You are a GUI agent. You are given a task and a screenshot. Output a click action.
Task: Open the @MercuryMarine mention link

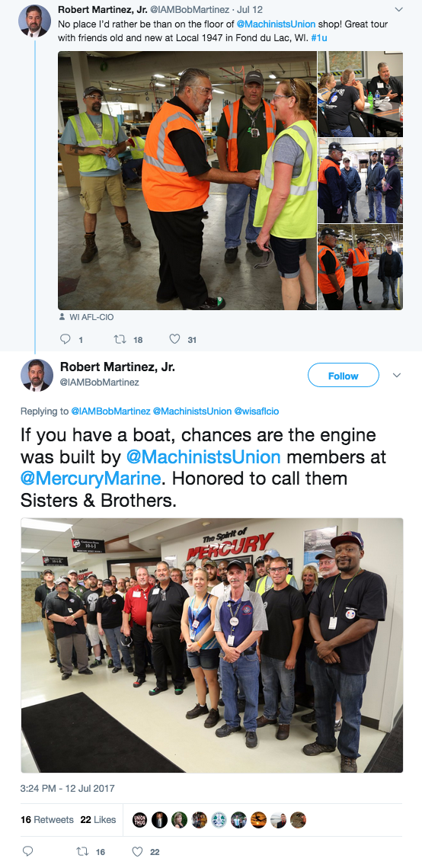point(91,477)
